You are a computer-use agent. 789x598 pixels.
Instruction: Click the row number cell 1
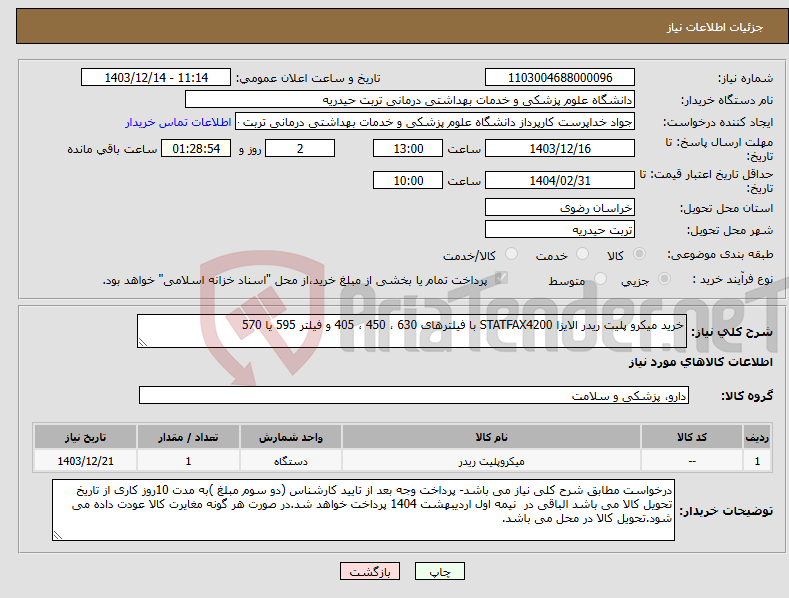(757, 461)
